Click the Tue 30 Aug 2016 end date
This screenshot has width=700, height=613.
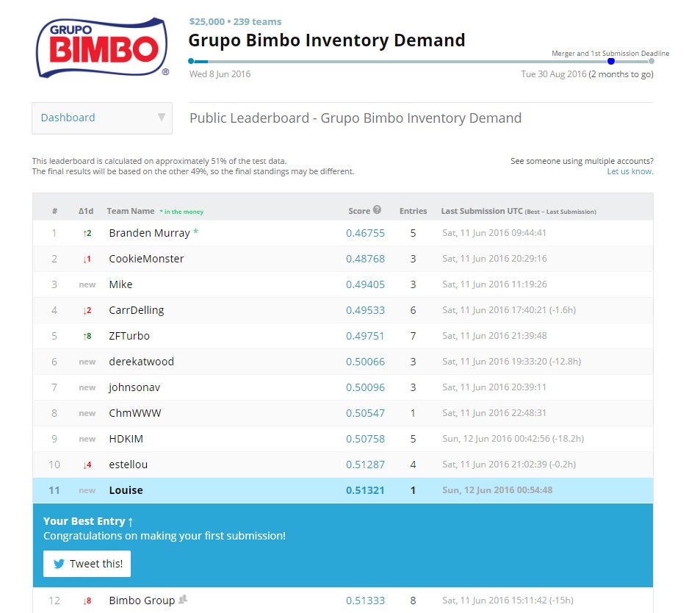pos(554,74)
